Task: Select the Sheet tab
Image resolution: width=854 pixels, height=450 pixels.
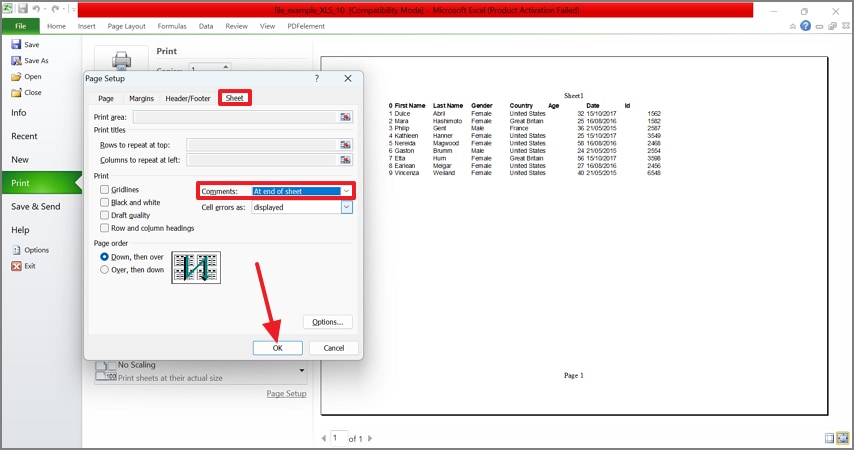Action: 235,98
